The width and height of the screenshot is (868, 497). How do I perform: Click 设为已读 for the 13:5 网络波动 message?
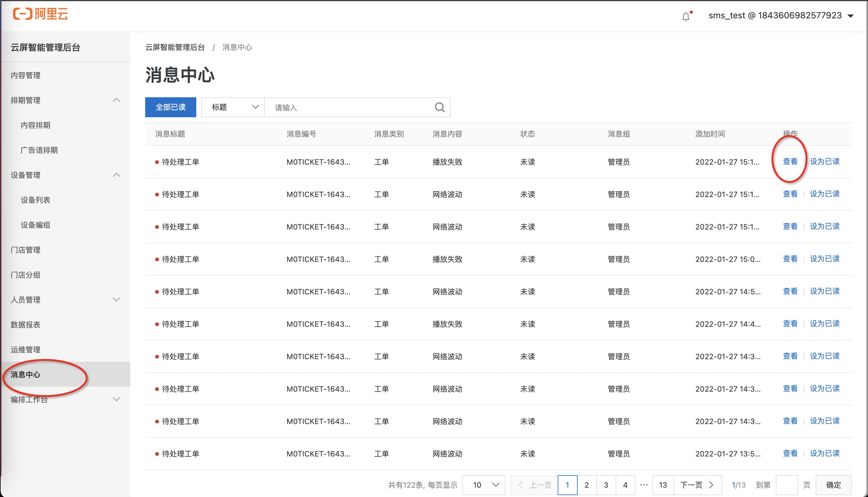[x=825, y=453]
